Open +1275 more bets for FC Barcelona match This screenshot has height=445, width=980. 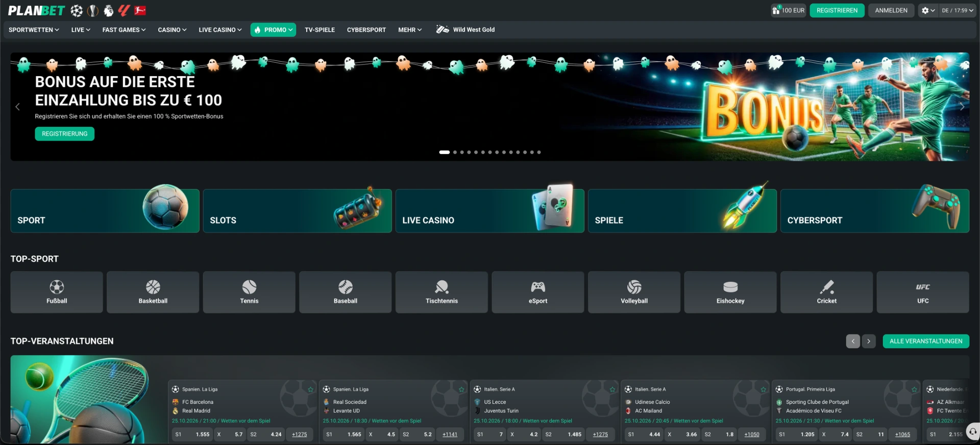[300, 434]
